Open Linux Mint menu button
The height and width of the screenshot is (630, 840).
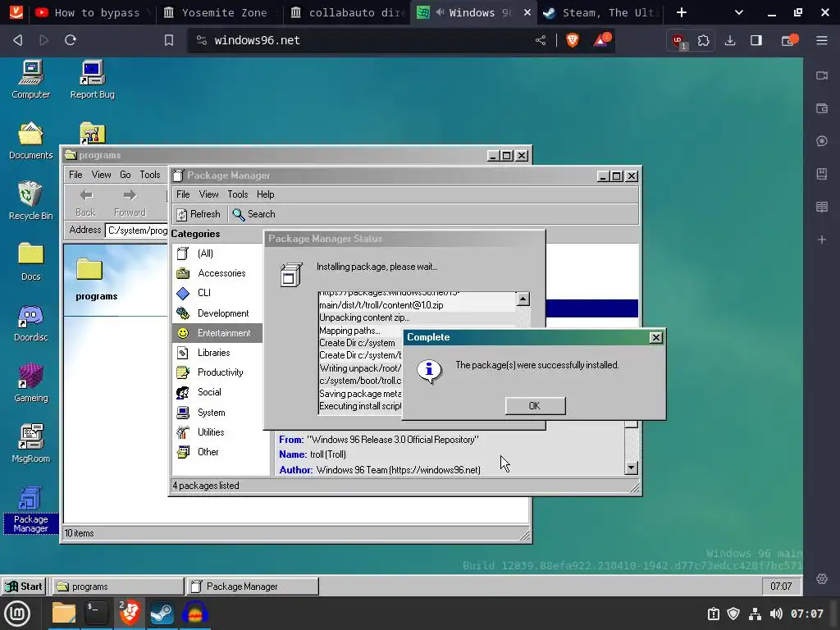[x=17, y=613]
